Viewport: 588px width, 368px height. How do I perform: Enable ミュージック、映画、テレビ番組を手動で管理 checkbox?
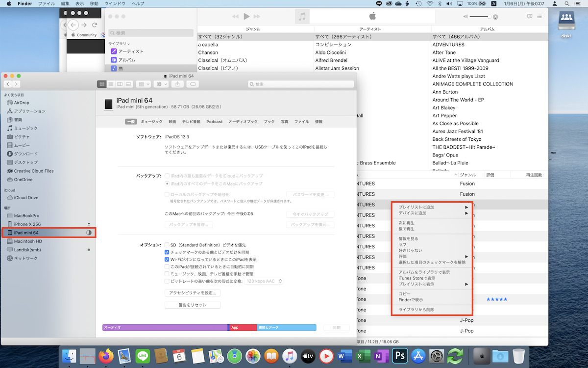[x=167, y=274]
